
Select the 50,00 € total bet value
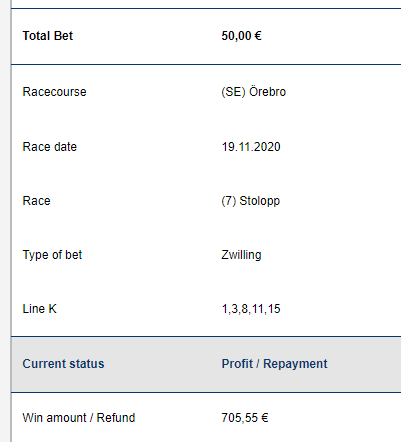pos(242,36)
